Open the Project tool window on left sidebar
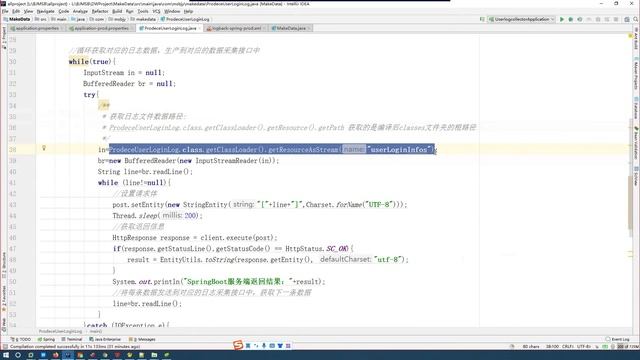The image size is (640, 360). [4, 38]
